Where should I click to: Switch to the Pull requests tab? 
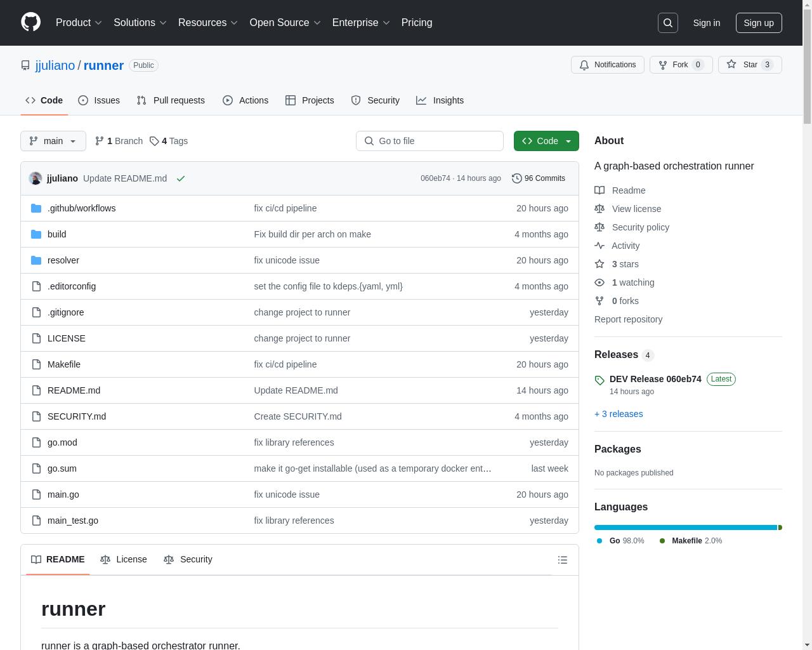171,100
